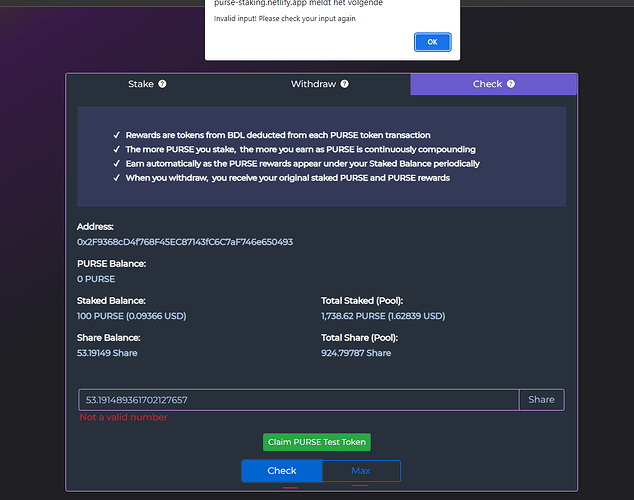Click the Max button

[x=361, y=471]
